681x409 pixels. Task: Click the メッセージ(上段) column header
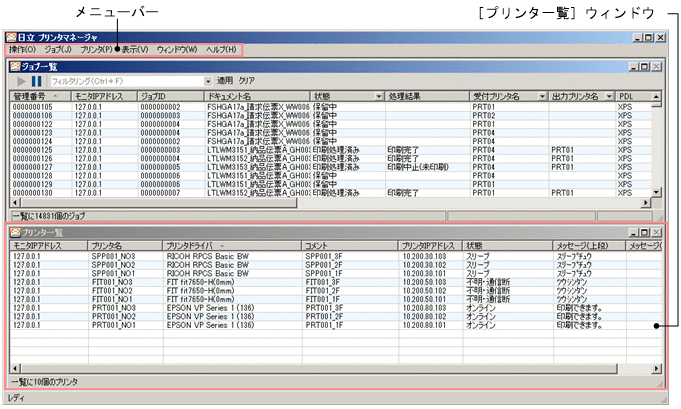tap(589, 246)
